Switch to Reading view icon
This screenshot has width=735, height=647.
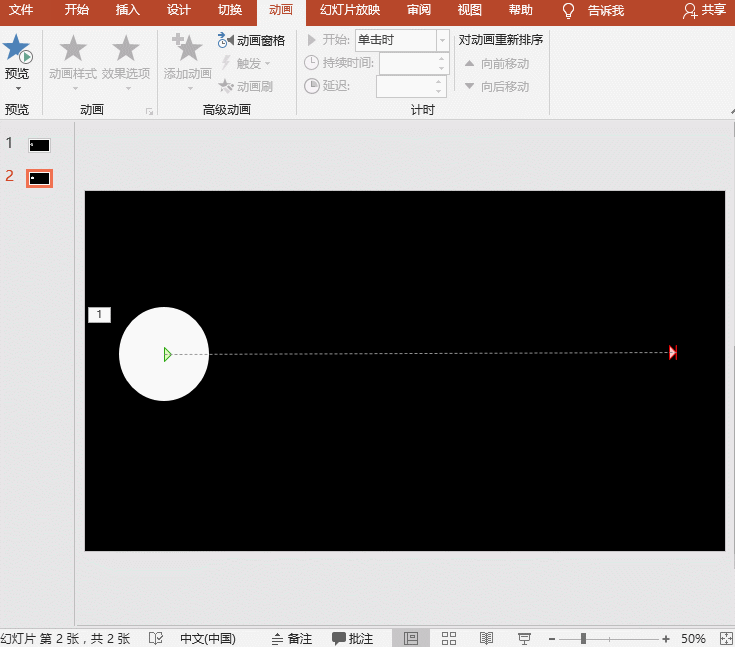pyautogui.click(x=486, y=639)
